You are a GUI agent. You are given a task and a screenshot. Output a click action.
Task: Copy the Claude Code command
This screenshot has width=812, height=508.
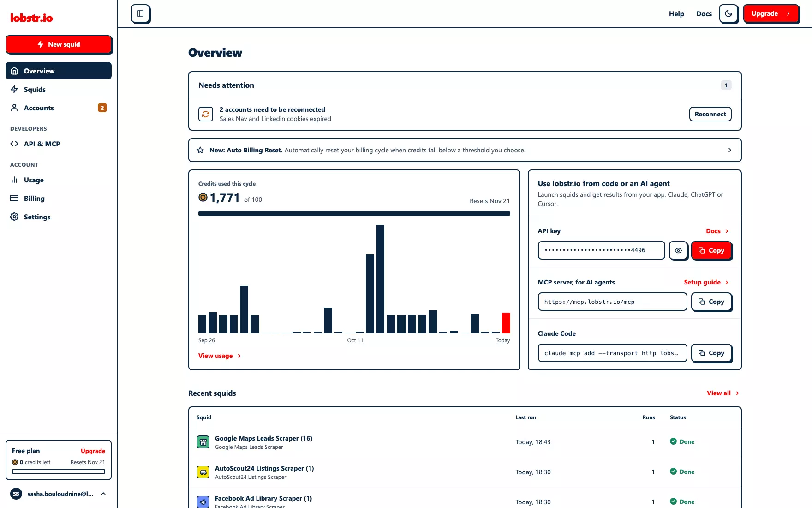pos(711,353)
